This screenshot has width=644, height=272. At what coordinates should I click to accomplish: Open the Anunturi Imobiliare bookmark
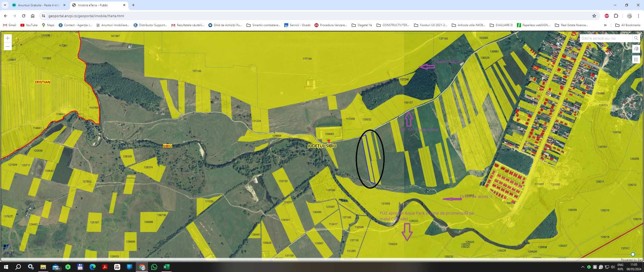point(113,25)
